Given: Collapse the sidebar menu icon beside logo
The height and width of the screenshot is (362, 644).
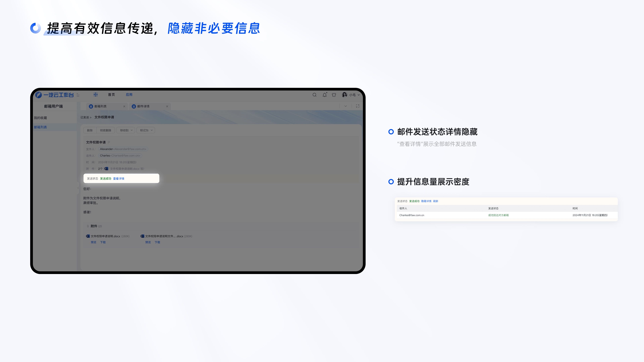Looking at the screenshot, I should coord(78,95).
